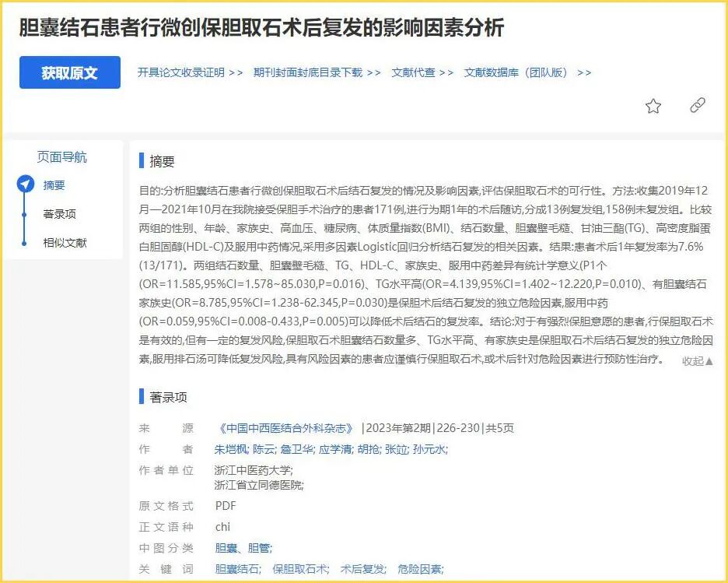Image resolution: width=728 pixels, height=583 pixels.
Task: Open author 陈云 link
Action: (264, 449)
